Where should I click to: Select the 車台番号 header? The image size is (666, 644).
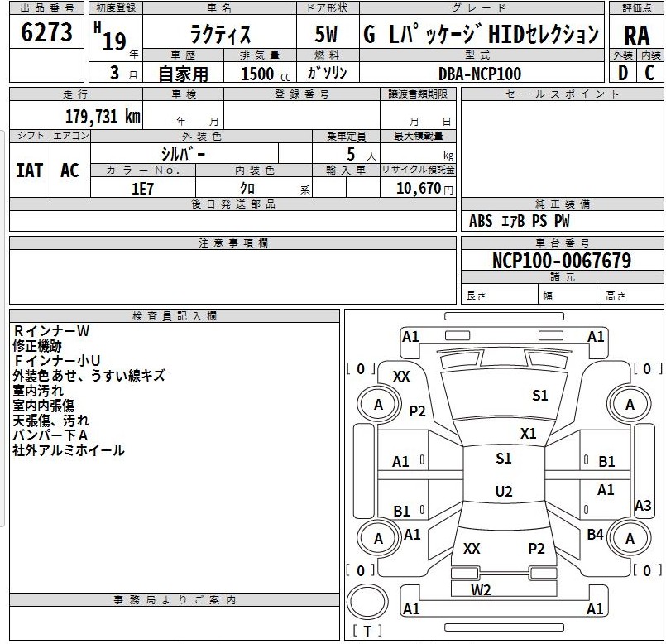[562, 243]
